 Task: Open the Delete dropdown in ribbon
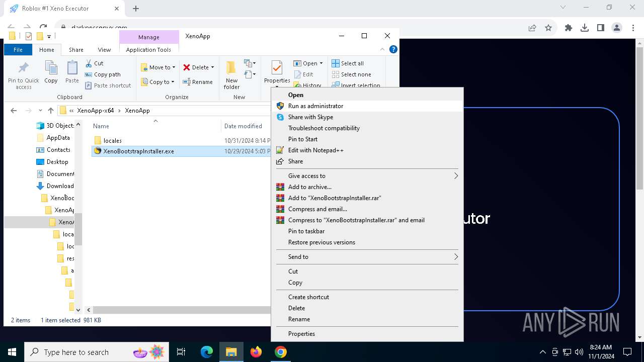pyautogui.click(x=198, y=67)
